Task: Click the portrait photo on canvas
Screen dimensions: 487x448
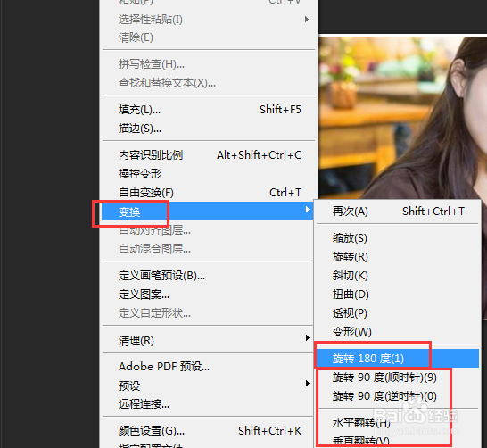Action: (x=403, y=117)
